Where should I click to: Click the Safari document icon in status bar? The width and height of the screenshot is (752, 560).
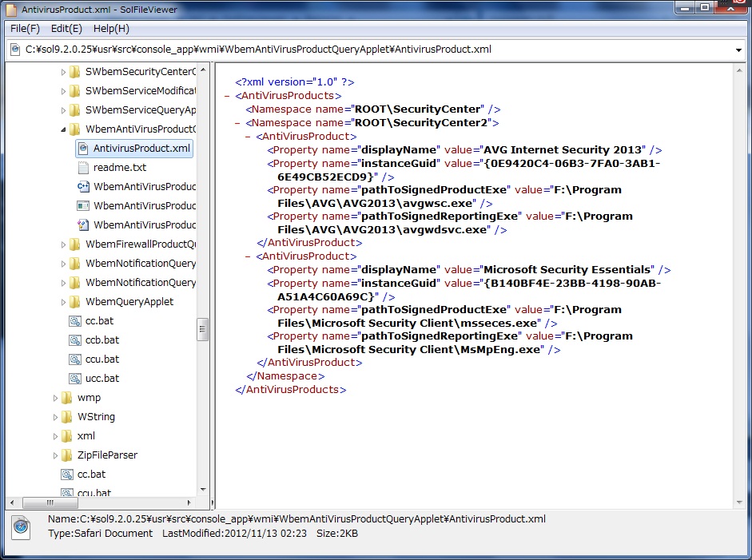pos(21,527)
